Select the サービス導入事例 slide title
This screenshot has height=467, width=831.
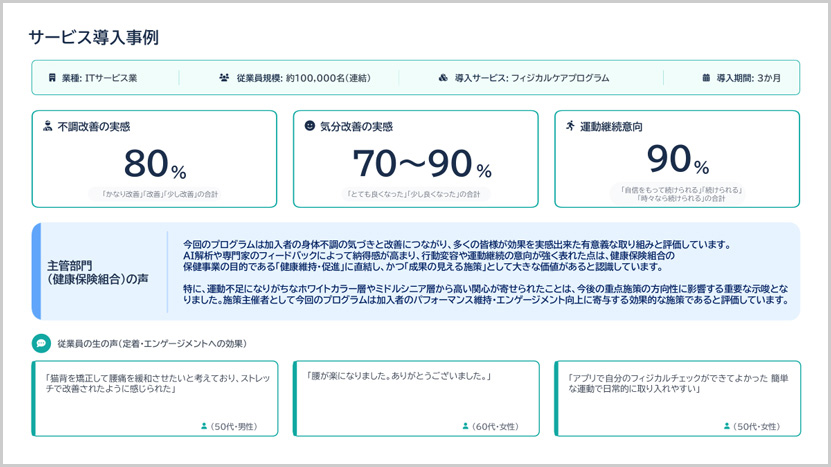(93, 37)
